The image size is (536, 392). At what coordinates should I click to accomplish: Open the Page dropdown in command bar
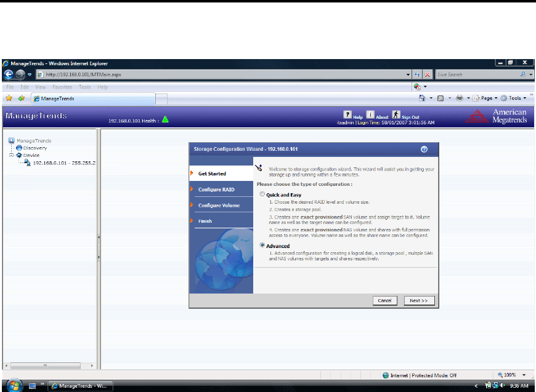coord(485,98)
